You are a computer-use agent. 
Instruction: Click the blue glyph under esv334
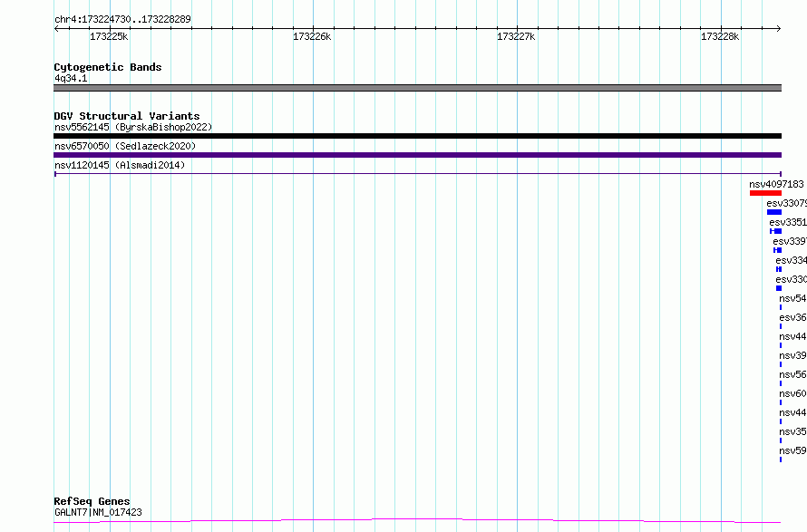(x=779, y=269)
